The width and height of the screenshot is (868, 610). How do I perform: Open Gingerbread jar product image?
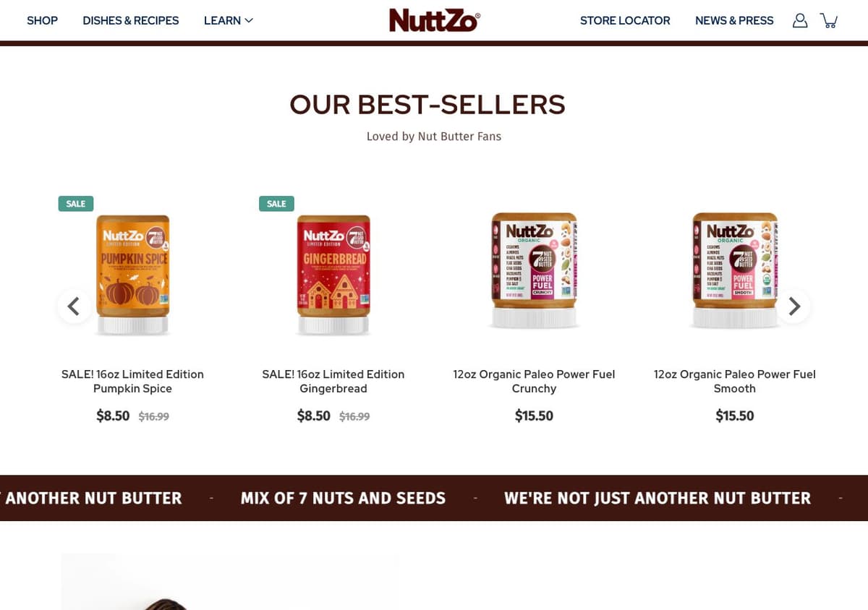click(333, 275)
